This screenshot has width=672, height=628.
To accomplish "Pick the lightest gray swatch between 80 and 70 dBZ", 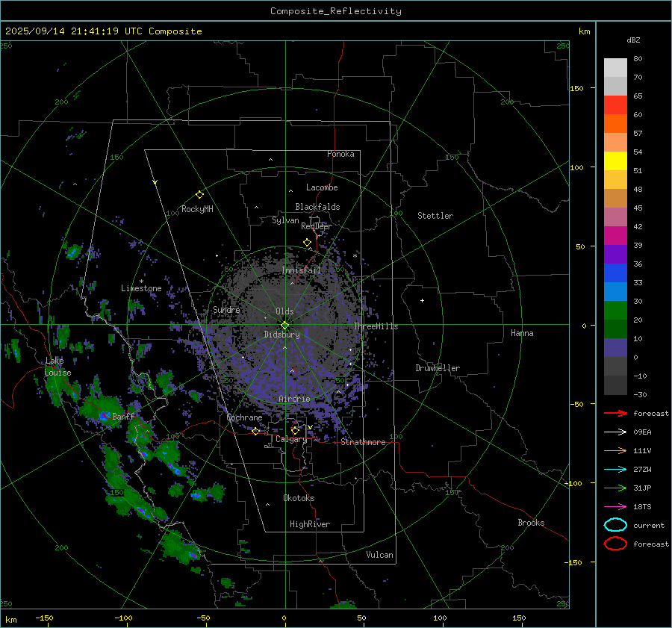I will pos(615,68).
